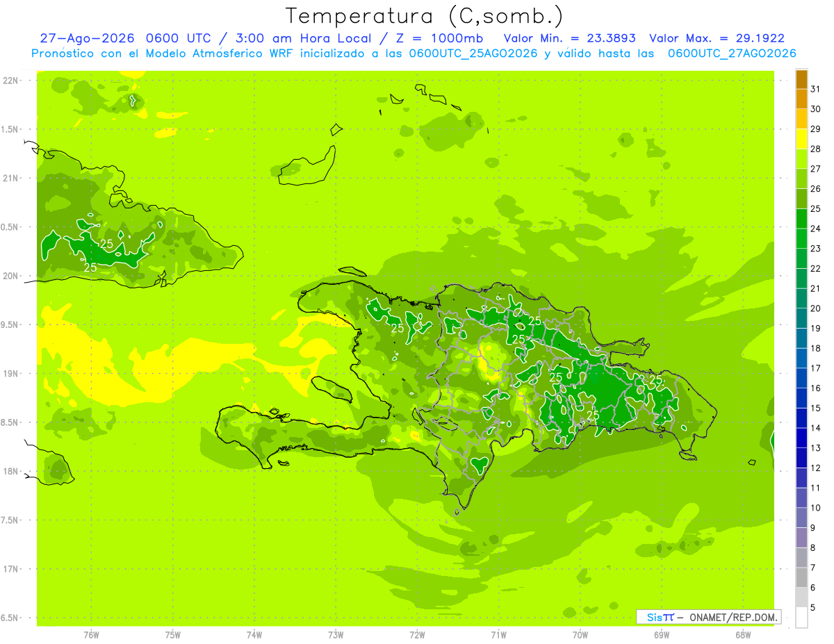Click the teal swatch between legend 19 and 20
Image resolution: width=834 pixels, height=644 pixels.
801,318
